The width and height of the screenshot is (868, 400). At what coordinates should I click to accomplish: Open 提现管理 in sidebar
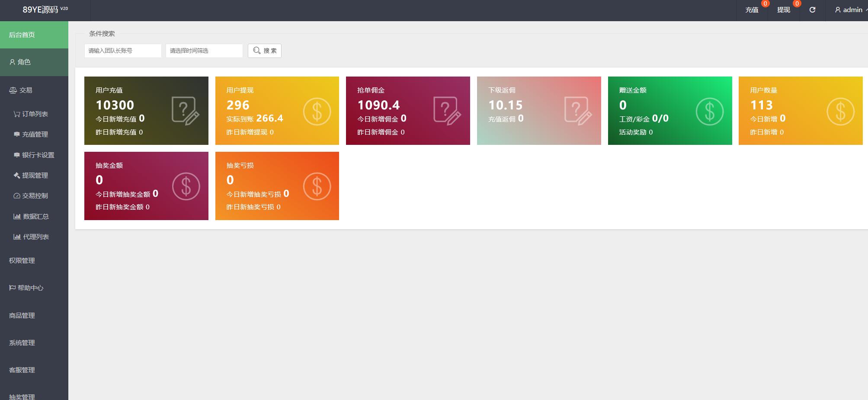coord(34,175)
